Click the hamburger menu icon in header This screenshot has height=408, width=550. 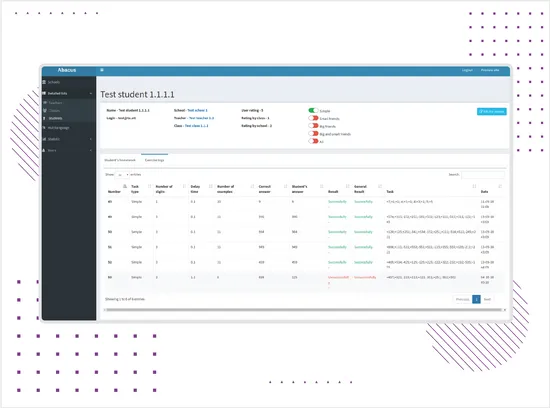click(102, 70)
